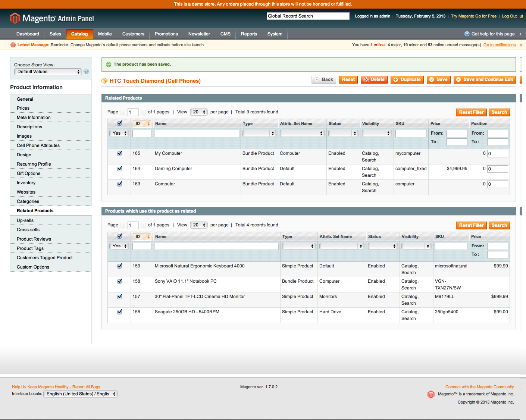Open the Catalog menu
The width and height of the screenshot is (526, 420).
pyautogui.click(x=79, y=34)
